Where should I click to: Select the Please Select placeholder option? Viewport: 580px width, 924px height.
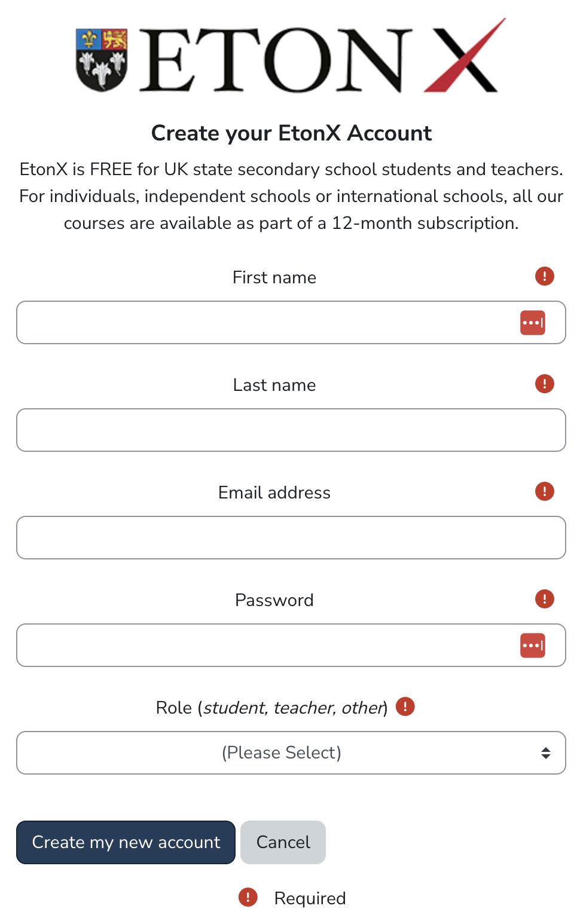[282, 752]
